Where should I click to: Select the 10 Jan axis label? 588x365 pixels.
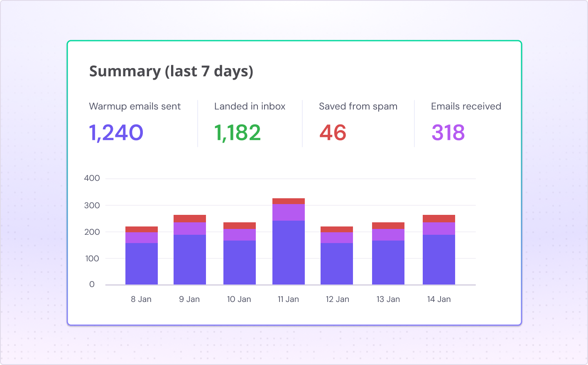239,299
